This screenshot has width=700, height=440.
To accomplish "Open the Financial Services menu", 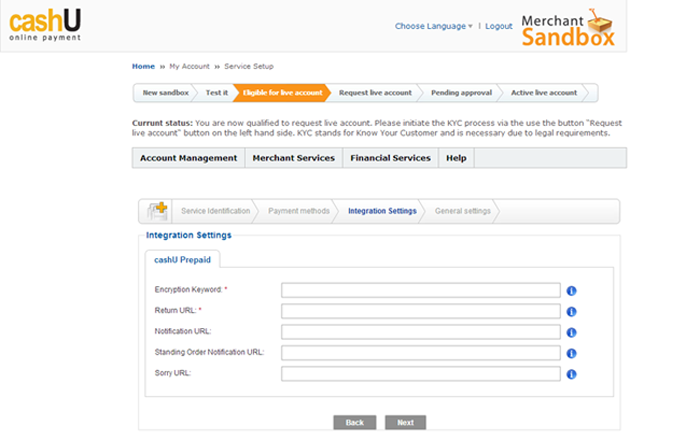I will [x=390, y=158].
